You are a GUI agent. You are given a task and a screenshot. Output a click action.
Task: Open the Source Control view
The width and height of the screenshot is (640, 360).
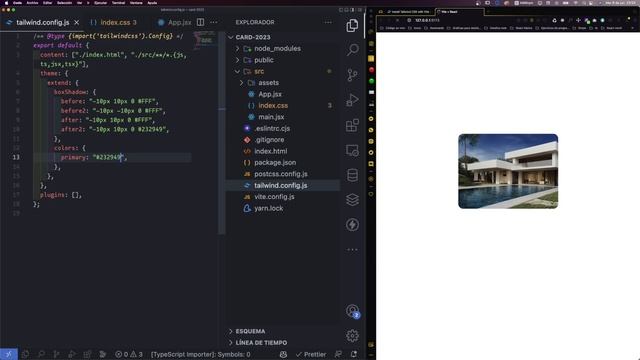(x=352, y=75)
